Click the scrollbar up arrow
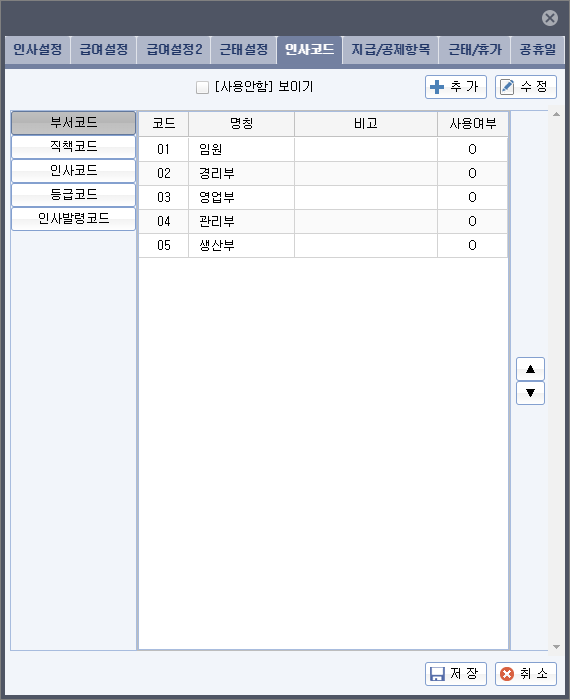This screenshot has width=570, height=700. coord(556,115)
